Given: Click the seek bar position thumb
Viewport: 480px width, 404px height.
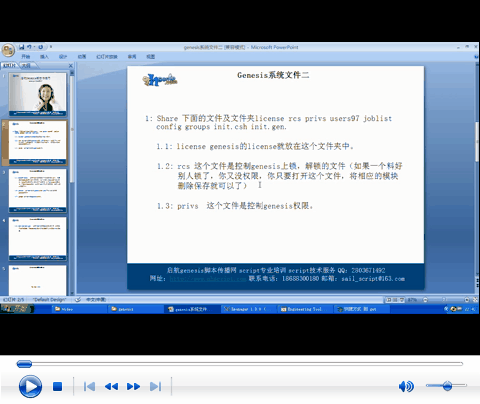Looking at the screenshot, I should coord(24,364).
